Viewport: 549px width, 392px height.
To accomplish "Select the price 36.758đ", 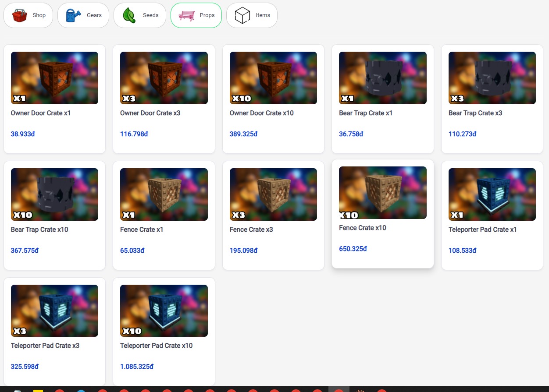I will (x=351, y=134).
